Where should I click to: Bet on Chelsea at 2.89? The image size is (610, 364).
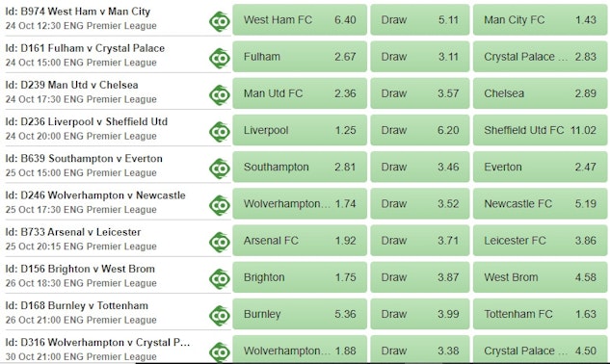point(540,93)
